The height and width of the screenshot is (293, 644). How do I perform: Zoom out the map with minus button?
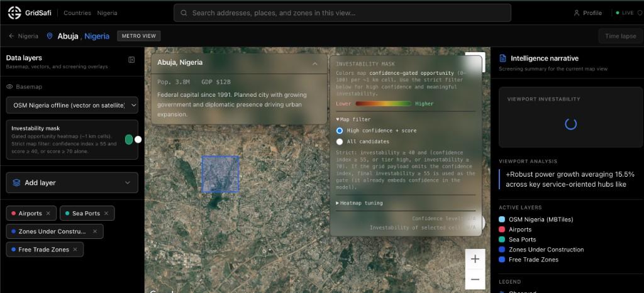pyautogui.click(x=475, y=279)
